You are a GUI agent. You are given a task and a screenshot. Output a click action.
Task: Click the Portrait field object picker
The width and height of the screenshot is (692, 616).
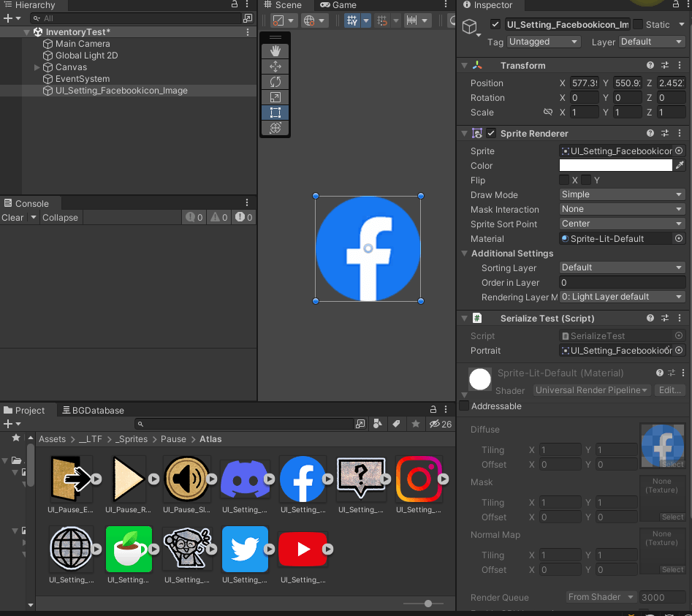679,350
